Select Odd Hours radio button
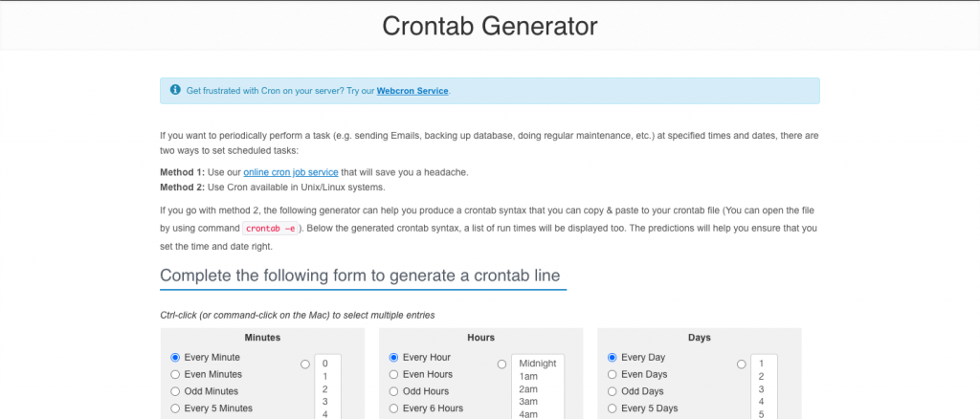 (393, 391)
